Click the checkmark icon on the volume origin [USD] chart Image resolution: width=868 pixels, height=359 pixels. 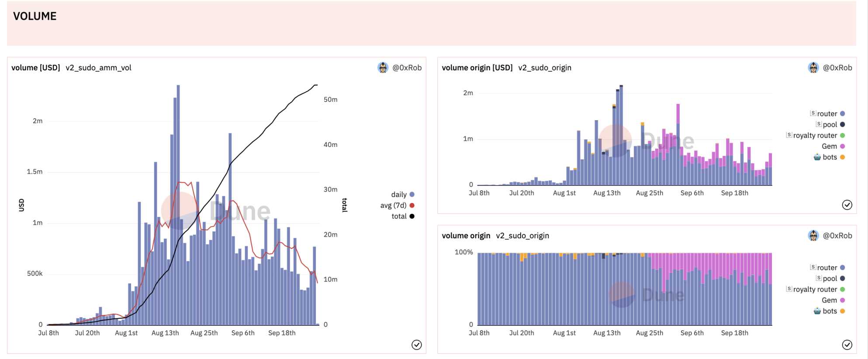pos(847,205)
